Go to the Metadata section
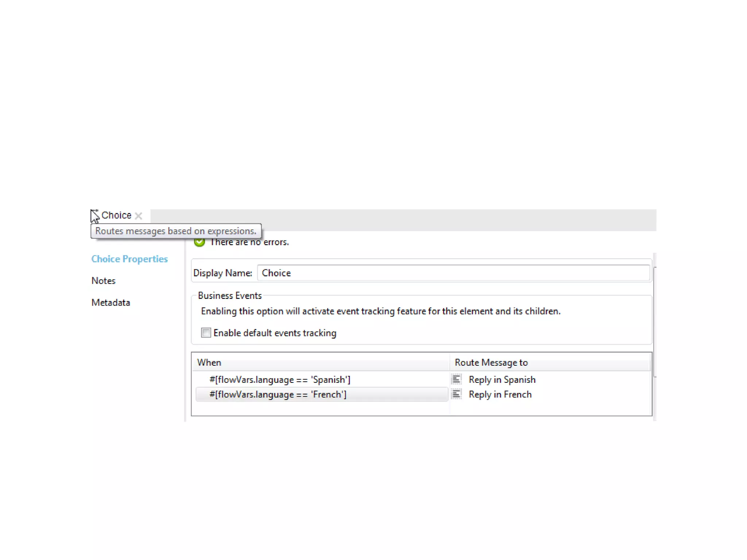The width and height of the screenshot is (747, 560). (x=111, y=303)
